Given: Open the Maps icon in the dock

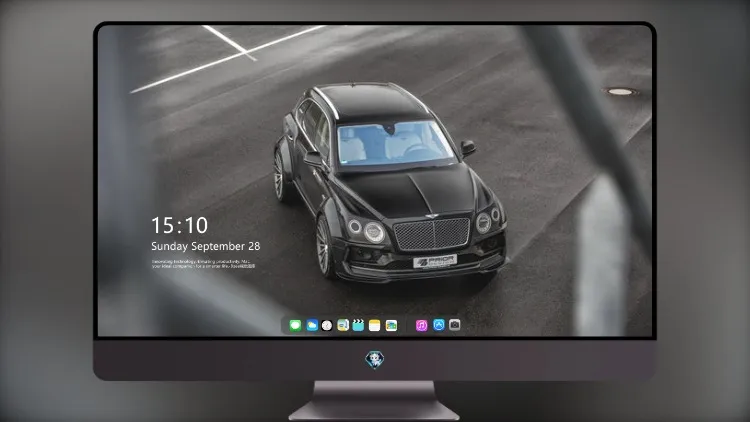Looking at the screenshot, I should [343, 325].
